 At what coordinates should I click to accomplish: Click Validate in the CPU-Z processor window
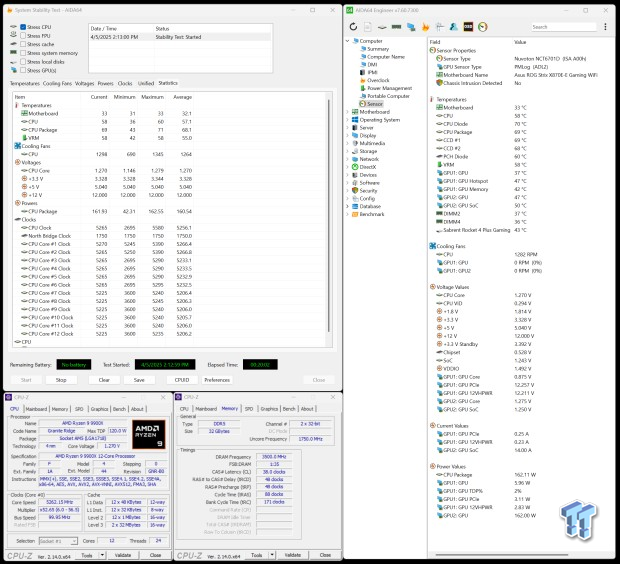(123, 555)
